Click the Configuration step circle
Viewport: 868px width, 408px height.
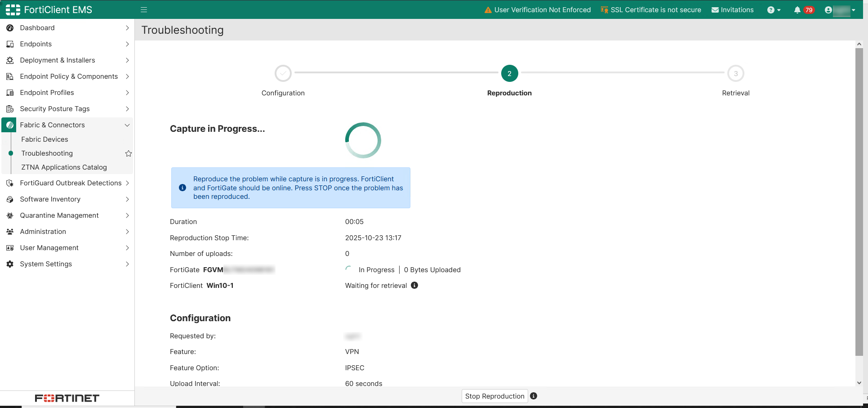tap(283, 73)
